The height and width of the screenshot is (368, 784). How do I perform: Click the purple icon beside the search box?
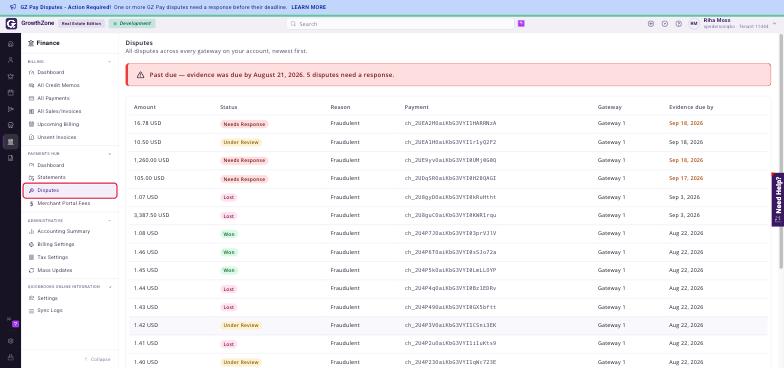(521, 24)
